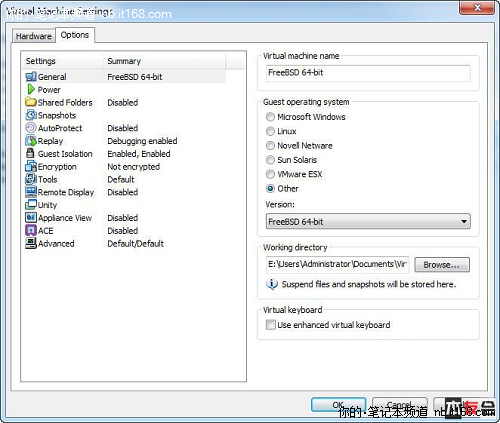The image size is (500, 423).
Task: Select Microsoft Windows guest OS
Action: click(270, 117)
